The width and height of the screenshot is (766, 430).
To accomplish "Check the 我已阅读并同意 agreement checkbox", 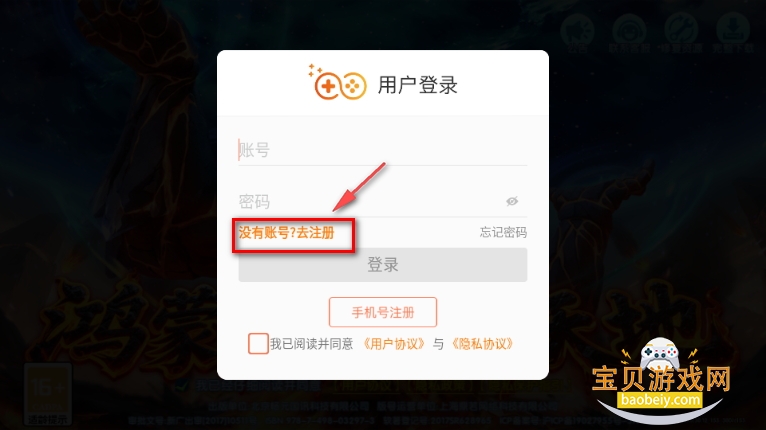I will click(x=258, y=344).
